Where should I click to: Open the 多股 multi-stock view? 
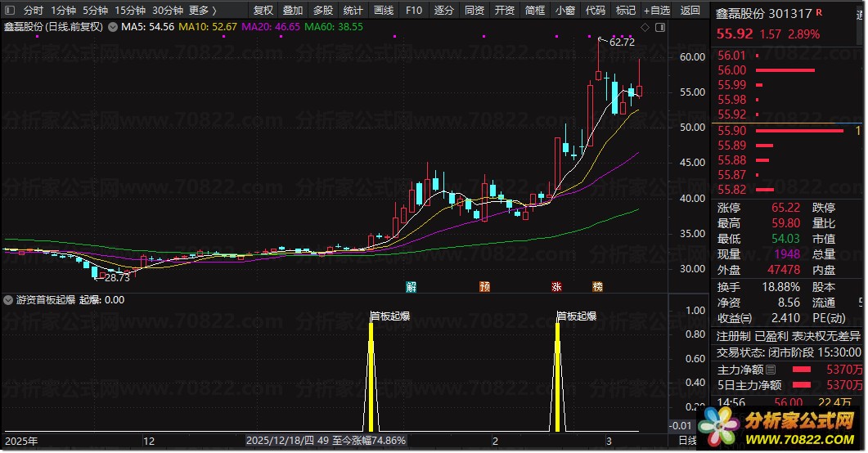pos(322,10)
